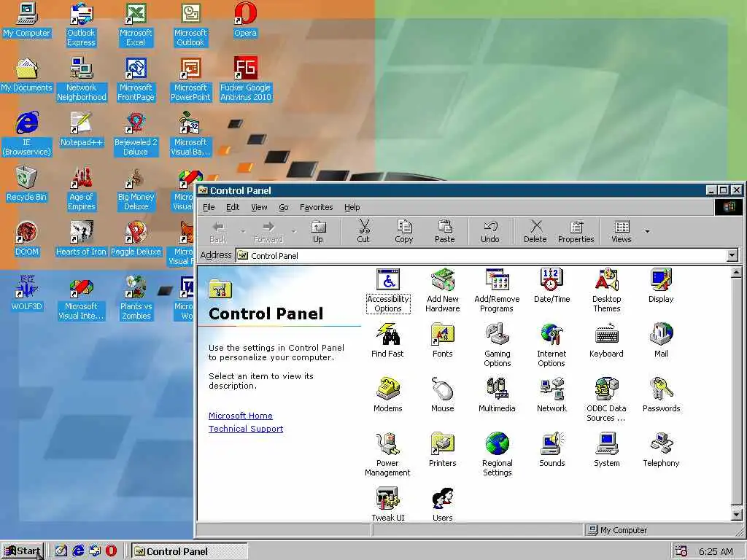Select the Opera desktop shortcut
The image size is (747, 560).
pyautogui.click(x=245, y=20)
